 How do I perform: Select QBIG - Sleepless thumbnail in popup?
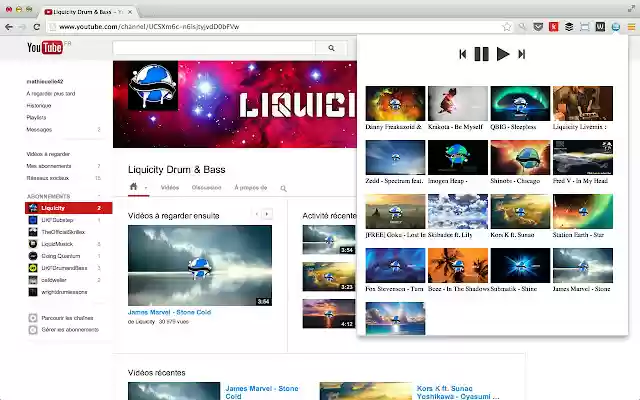520,103
